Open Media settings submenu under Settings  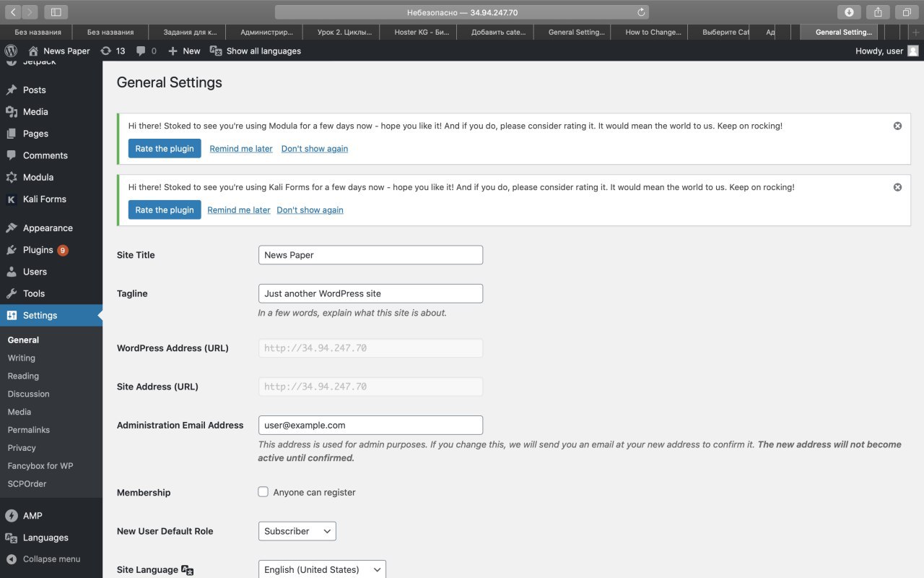(19, 412)
